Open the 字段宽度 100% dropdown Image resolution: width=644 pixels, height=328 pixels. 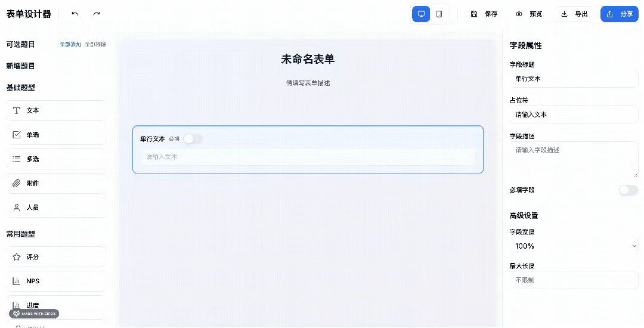tap(574, 246)
